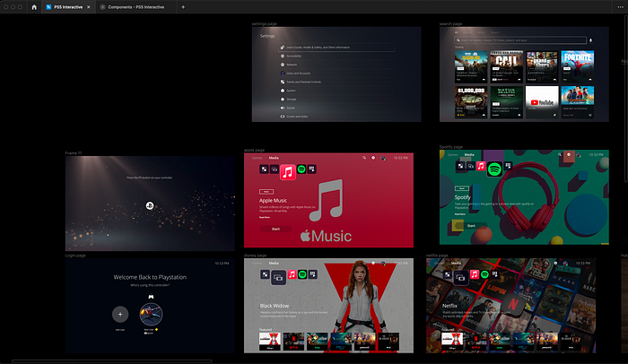Click the Add User plus circle on Login page
This screenshot has width=628, height=364.
(x=120, y=315)
